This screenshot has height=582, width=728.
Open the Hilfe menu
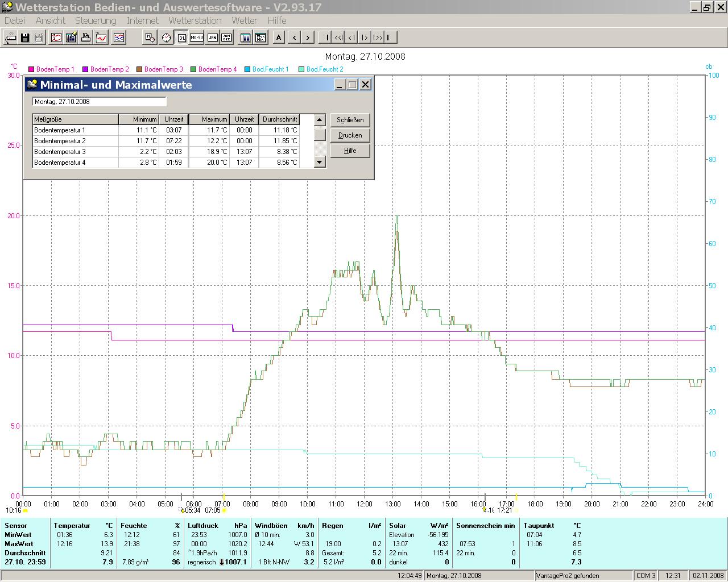pyautogui.click(x=277, y=20)
